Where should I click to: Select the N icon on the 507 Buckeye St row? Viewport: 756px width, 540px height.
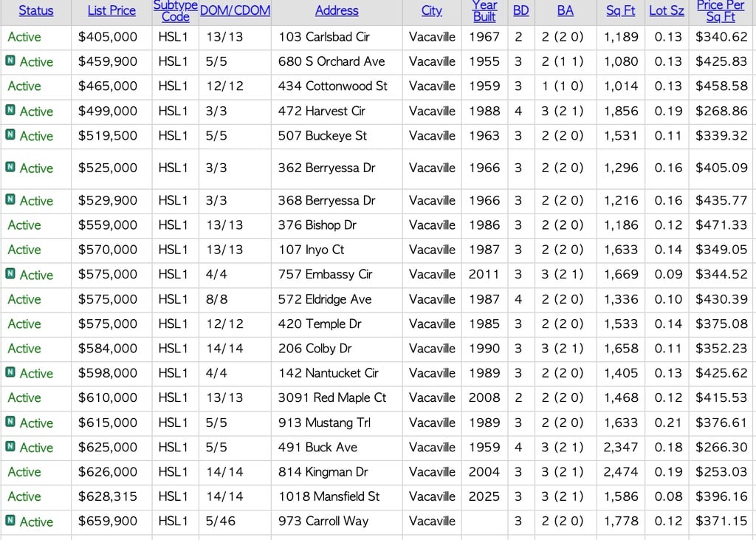[10, 135]
